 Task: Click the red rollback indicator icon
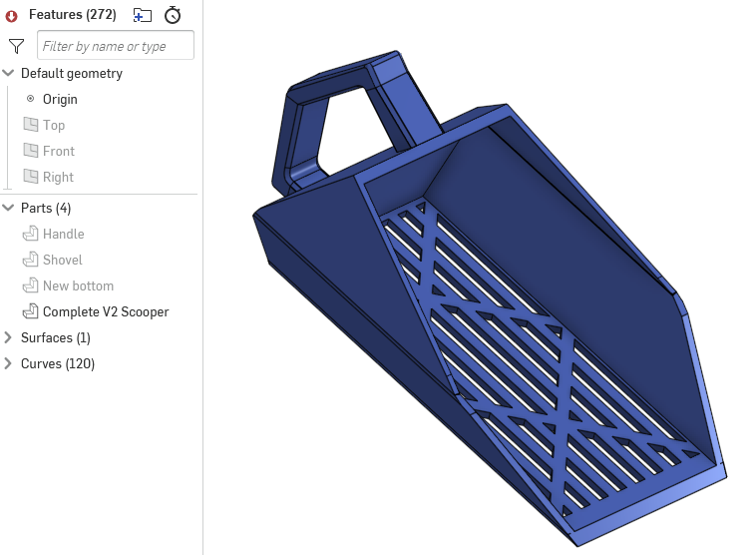tap(12, 16)
